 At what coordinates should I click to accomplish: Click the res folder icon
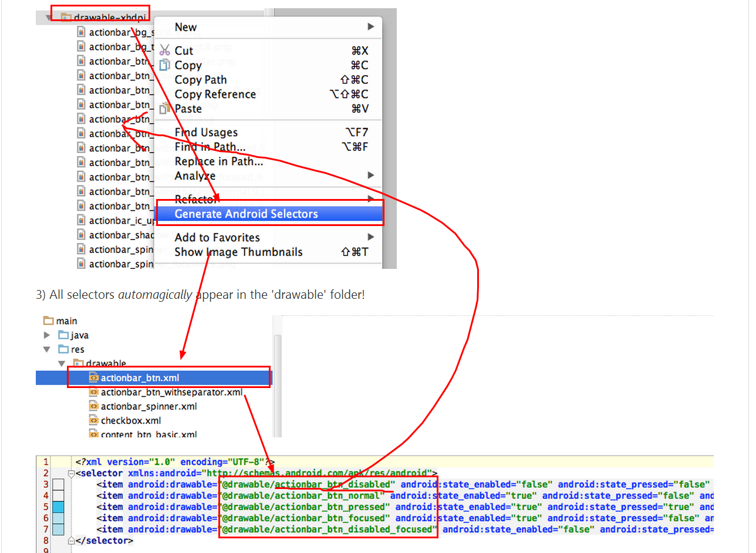63,349
